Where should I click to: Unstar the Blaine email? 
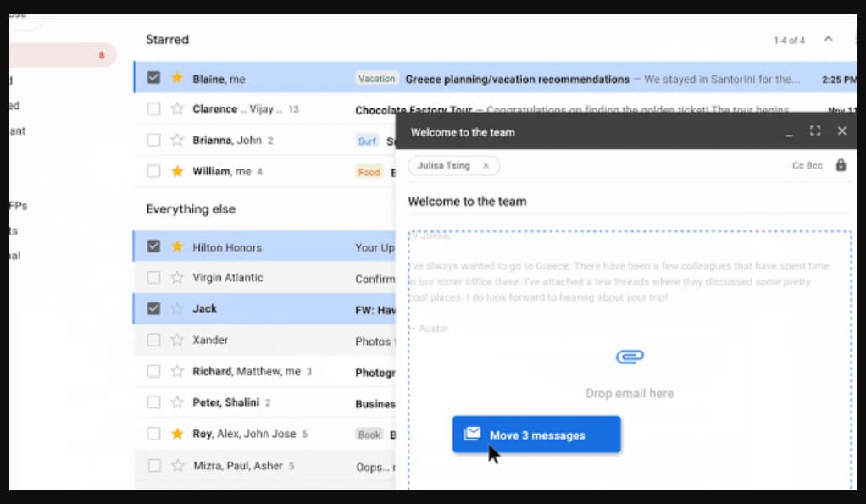177,78
